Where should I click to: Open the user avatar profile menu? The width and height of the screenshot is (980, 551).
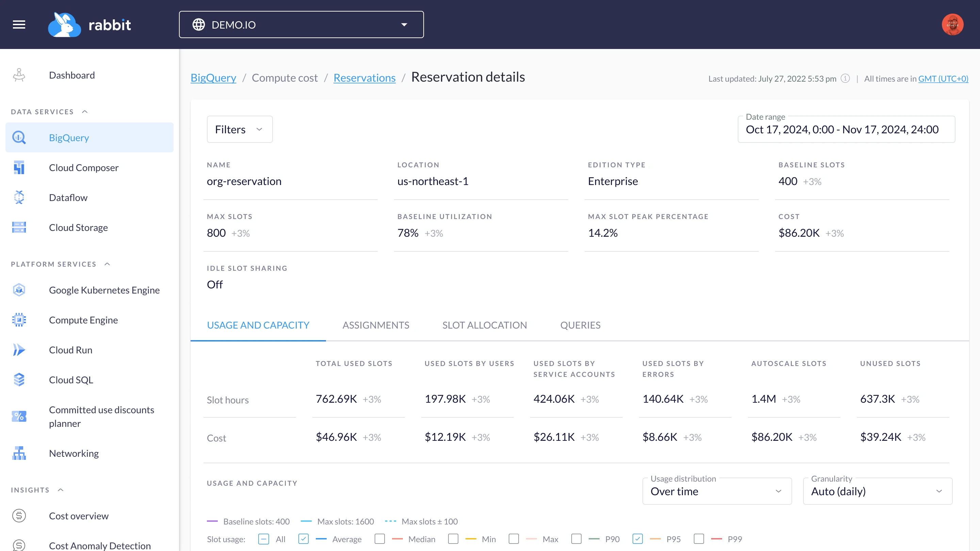[952, 25]
